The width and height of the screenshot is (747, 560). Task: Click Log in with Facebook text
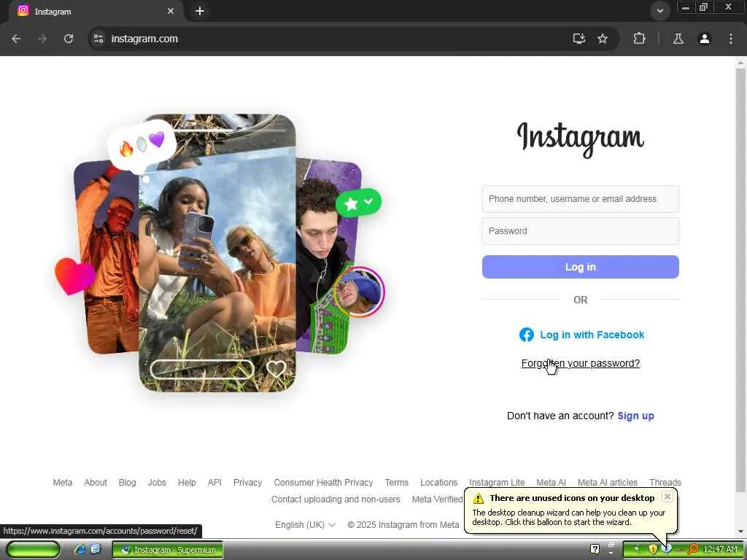[592, 335]
